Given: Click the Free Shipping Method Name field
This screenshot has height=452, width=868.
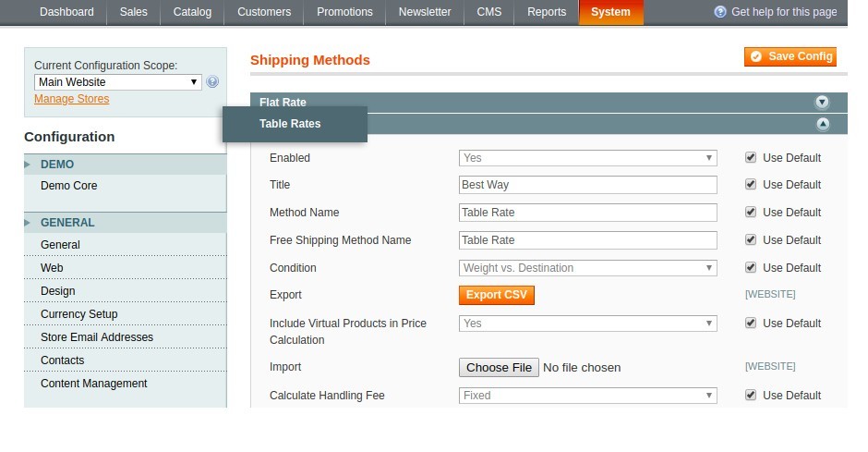Looking at the screenshot, I should [588, 240].
